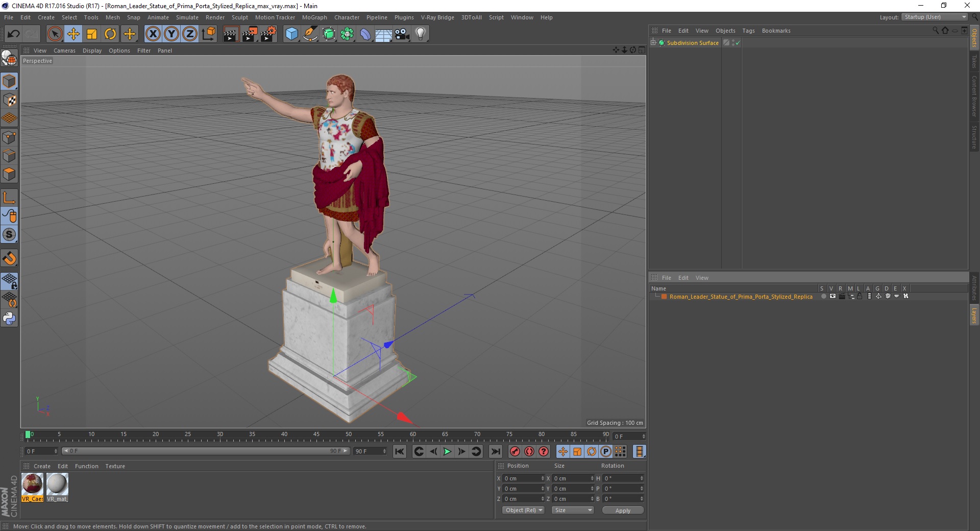
Task: Toggle layer View visibility icon
Action: [832, 296]
